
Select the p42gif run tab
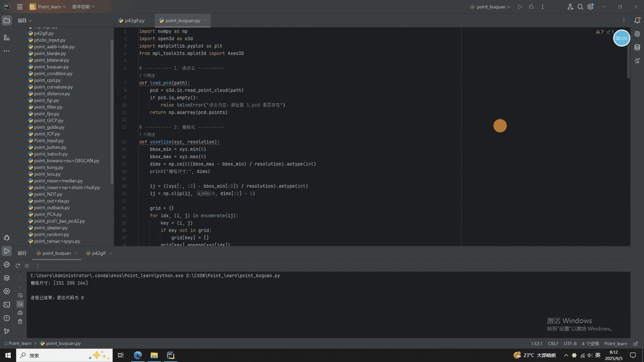[99, 253]
